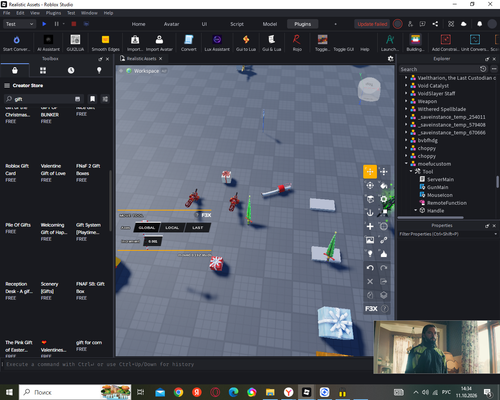
Task: Switch to the Script ribbon tab
Action: click(237, 24)
